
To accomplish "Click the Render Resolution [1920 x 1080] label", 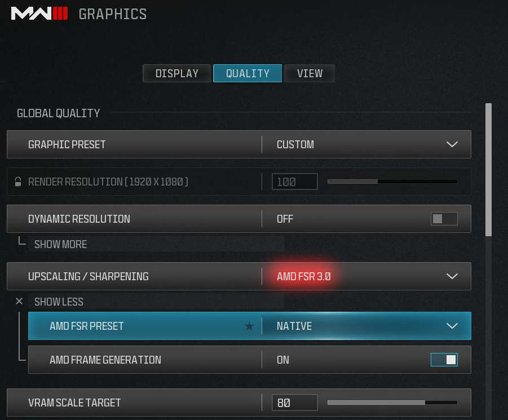I will [x=108, y=182].
